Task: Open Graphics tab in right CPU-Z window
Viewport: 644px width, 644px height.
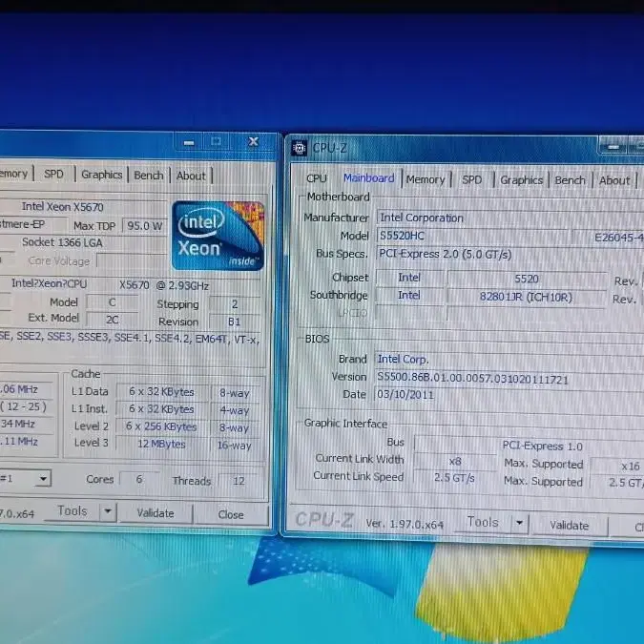Action: pos(521,180)
